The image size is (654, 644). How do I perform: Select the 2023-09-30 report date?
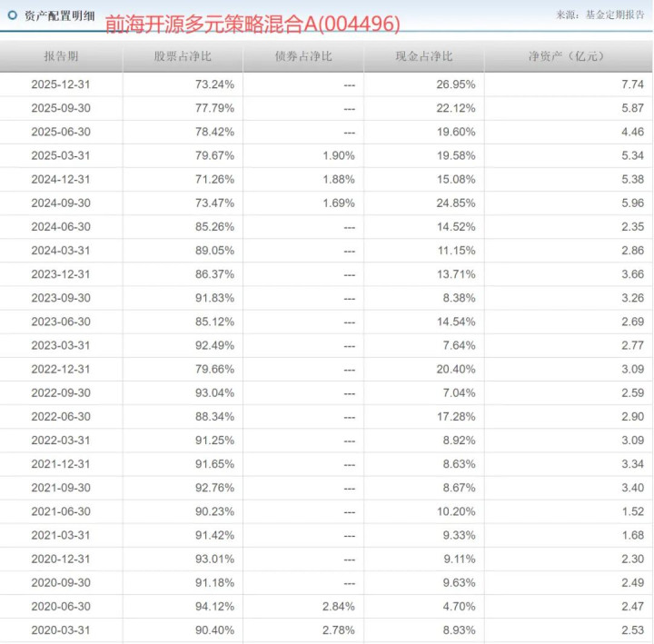(61, 298)
